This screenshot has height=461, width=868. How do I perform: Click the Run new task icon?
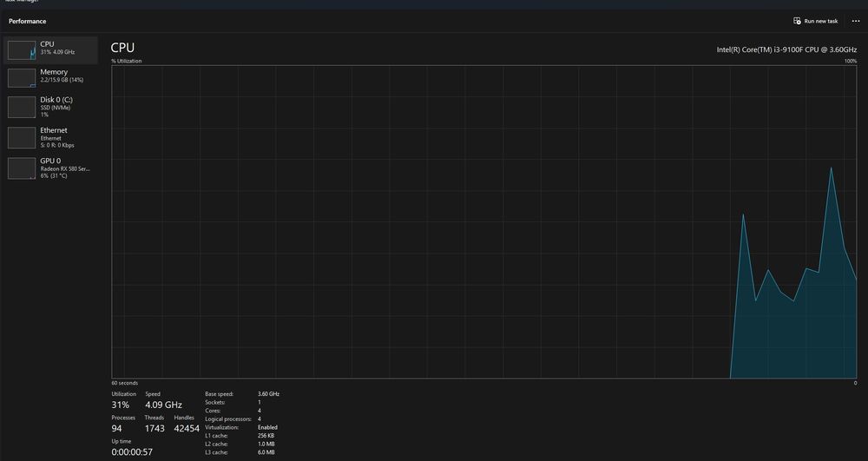tap(797, 21)
